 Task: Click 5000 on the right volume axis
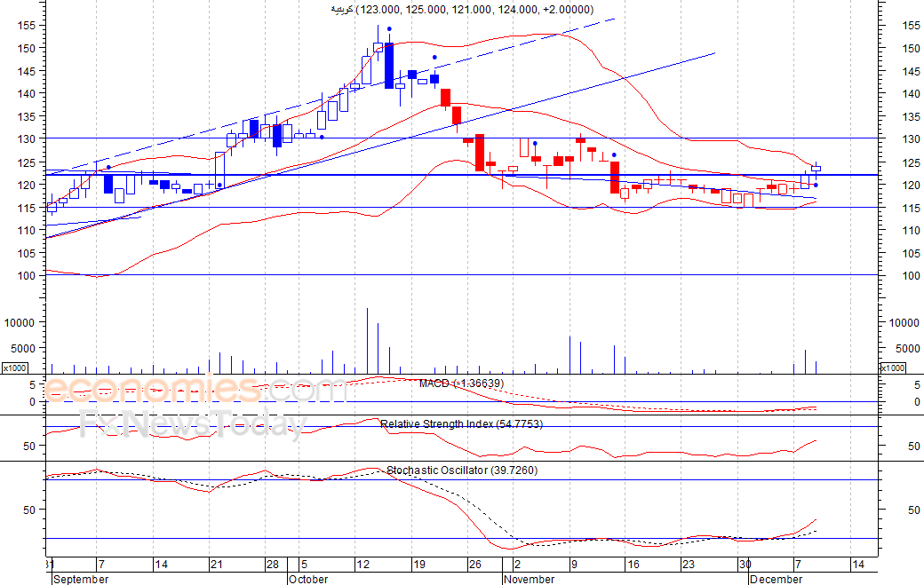coord(908,348)
